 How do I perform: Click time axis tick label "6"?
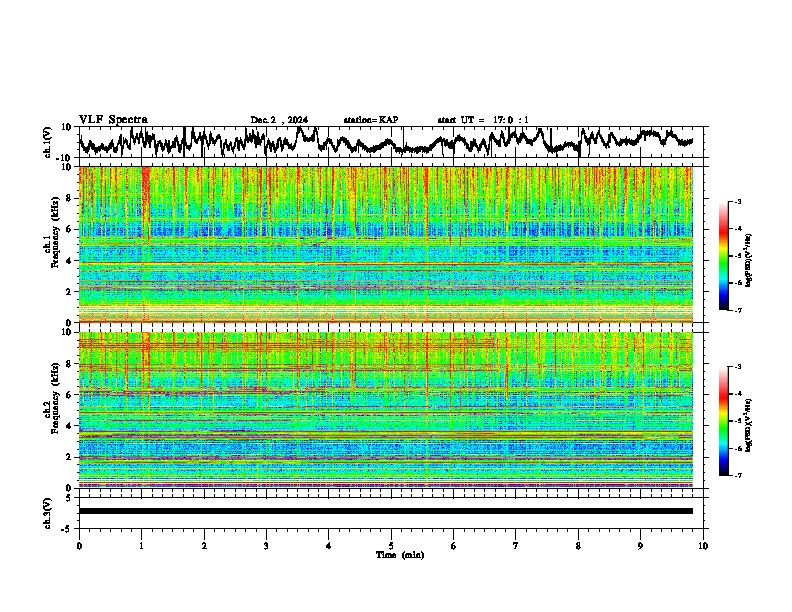coord(454,546)
